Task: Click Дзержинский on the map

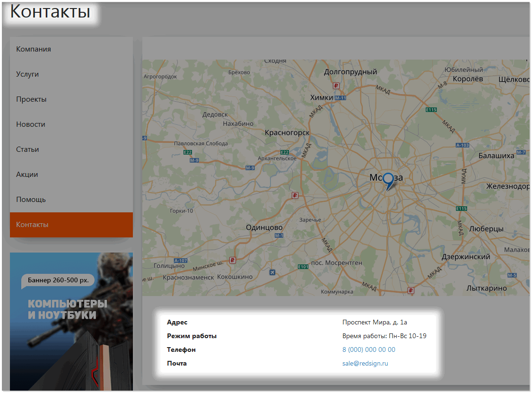Action: tap(466, 257)
